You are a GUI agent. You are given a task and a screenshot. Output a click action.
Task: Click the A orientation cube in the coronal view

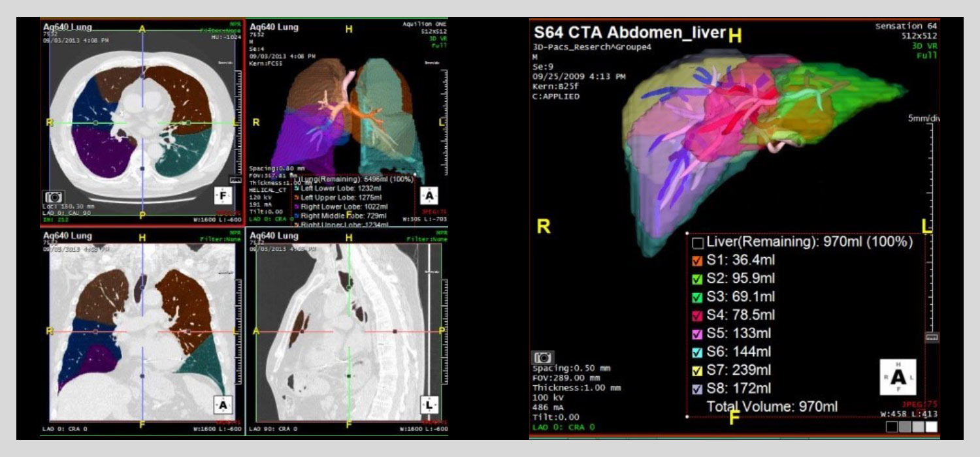tap(223, 405)
